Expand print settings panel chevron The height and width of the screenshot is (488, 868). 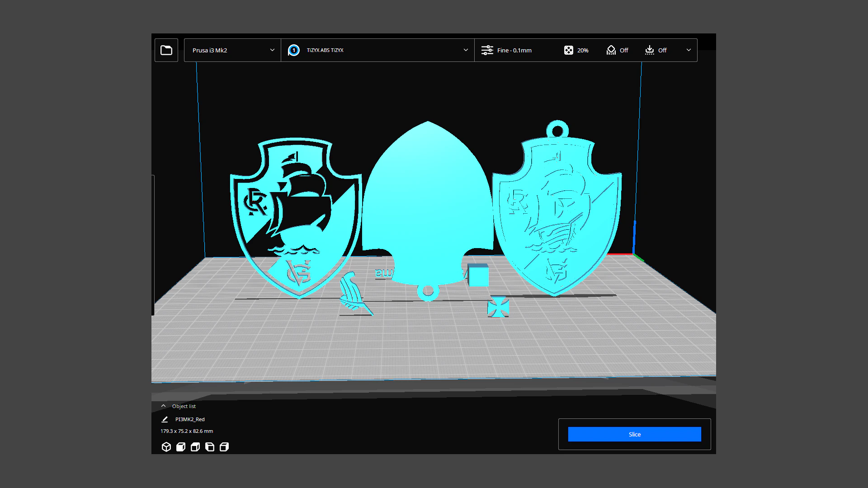689,50
